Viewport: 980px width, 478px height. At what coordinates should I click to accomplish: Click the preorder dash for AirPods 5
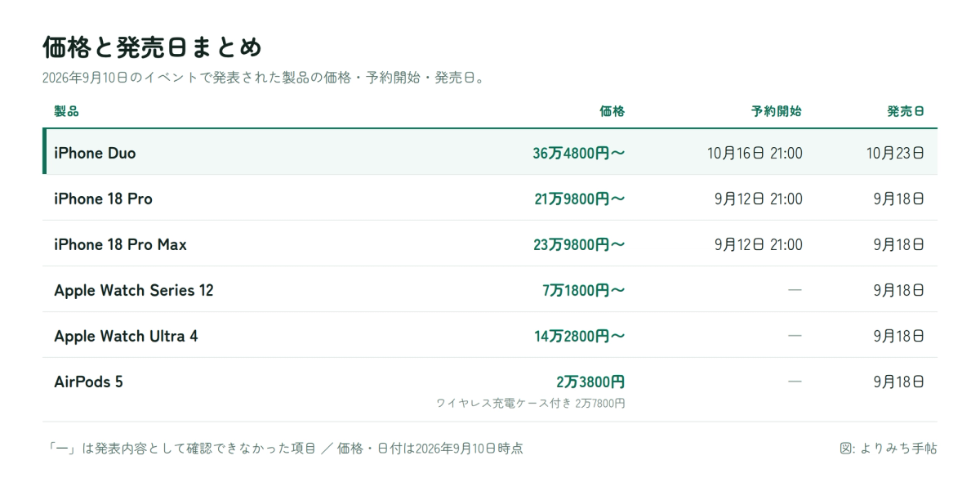pos(795,382)
